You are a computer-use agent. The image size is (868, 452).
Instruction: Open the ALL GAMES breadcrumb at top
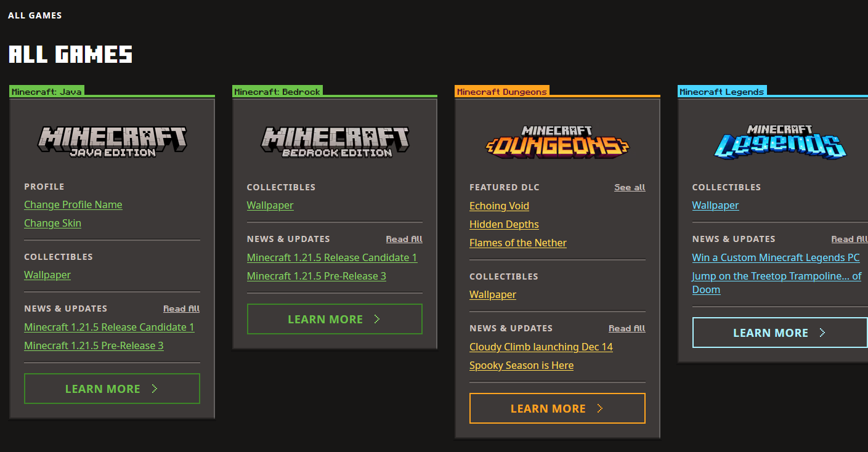click(x=35, y=15)
